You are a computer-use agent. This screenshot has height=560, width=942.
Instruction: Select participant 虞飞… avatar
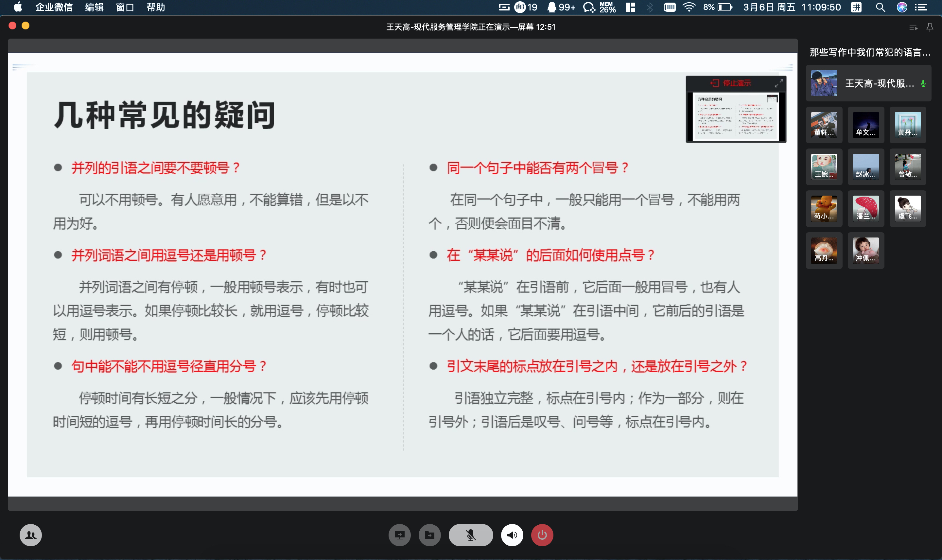908,209
